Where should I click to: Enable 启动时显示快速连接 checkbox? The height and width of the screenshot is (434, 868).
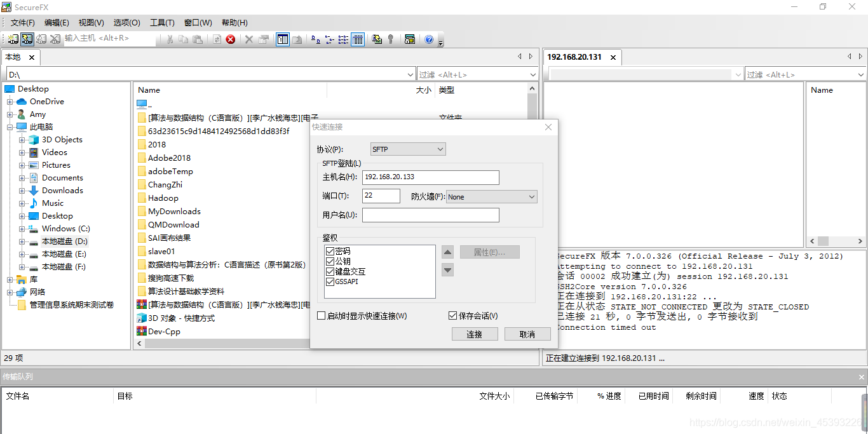(322, 316)
